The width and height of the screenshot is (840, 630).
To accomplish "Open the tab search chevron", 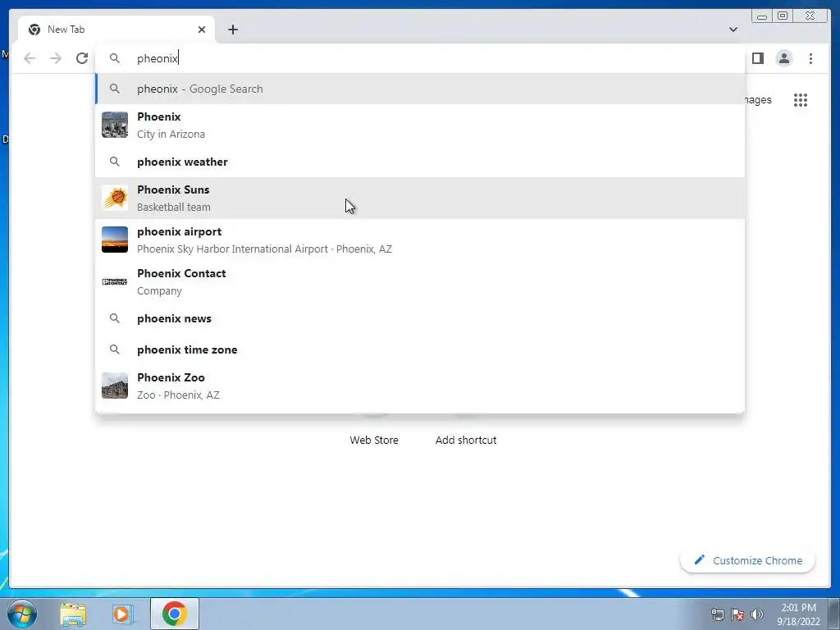I will (x=733, y=30).
